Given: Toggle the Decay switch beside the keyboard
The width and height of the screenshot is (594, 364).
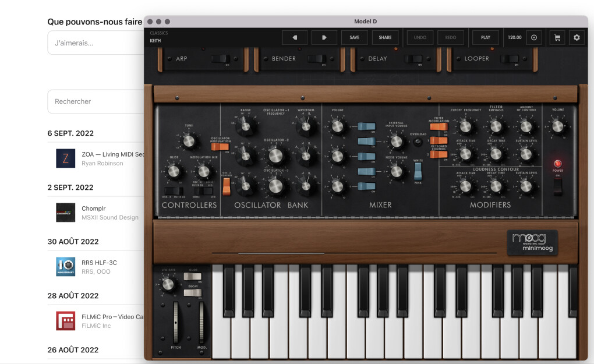Looking at the screenshot, I should pyautogui.click(x=192, y=292).
